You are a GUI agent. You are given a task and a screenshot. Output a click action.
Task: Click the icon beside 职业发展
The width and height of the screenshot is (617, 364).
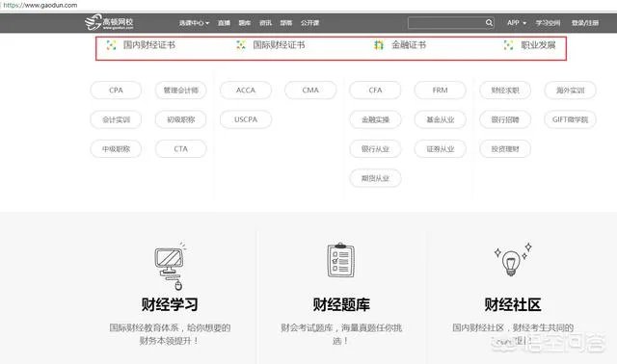tap(508, 45)
